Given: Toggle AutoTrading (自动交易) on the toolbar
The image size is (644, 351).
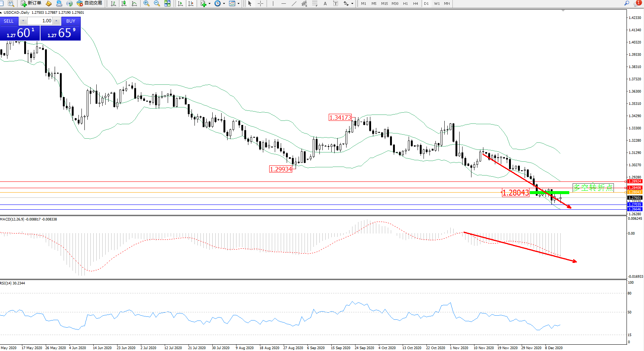Looking at the screenshot, I should tap(89, 3).
